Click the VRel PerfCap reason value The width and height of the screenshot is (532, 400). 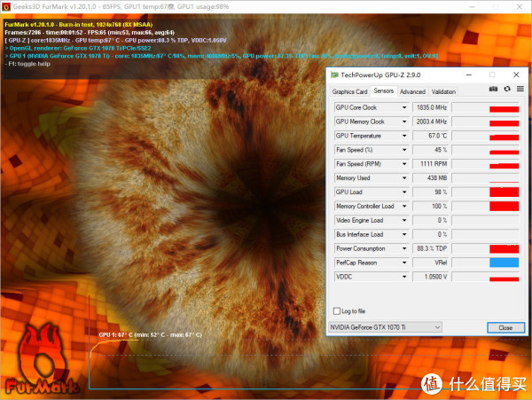tap(431, 263)
